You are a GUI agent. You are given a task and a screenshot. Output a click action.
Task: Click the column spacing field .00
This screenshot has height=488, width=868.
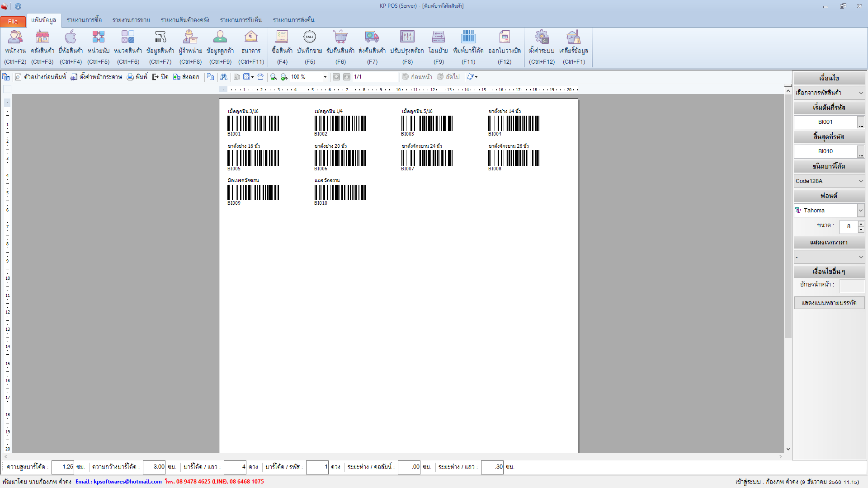click(409, 467)
